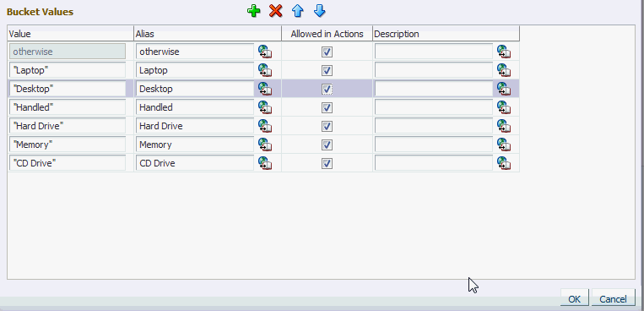Toggle Allowed in Actions for otherwise row
Viewport: 644px width, 311px height.
tap(327, 52)
